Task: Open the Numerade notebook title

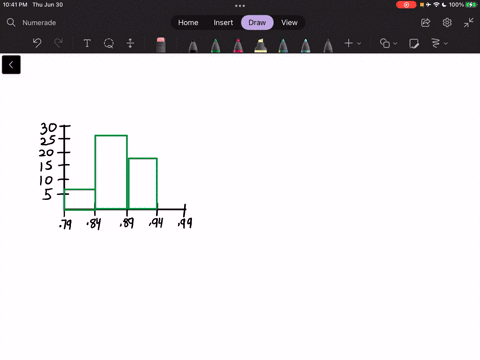Action: 39,23
